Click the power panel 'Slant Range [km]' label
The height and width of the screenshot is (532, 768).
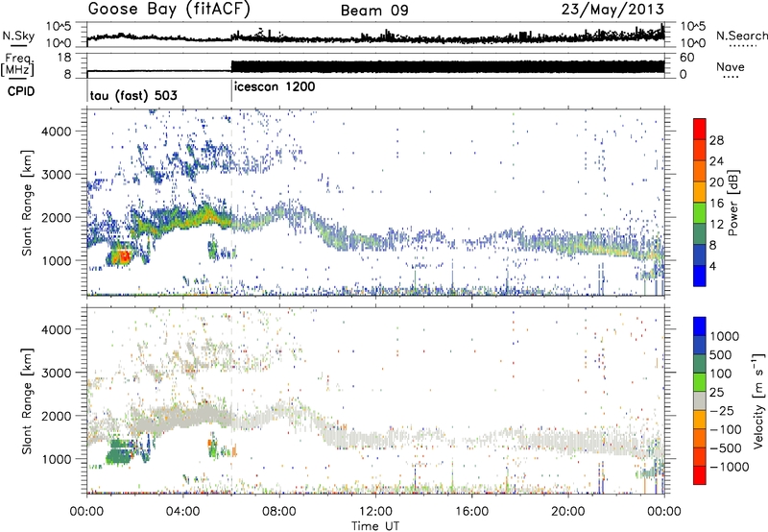tap(27, 203)
